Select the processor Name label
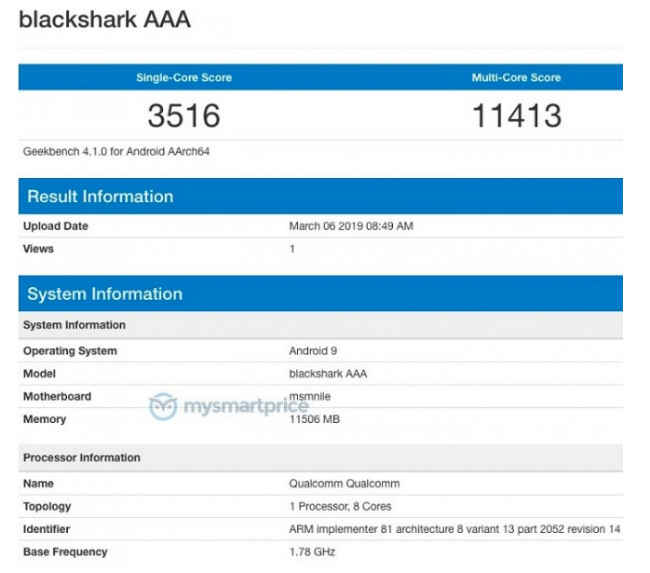 point(38,483)
